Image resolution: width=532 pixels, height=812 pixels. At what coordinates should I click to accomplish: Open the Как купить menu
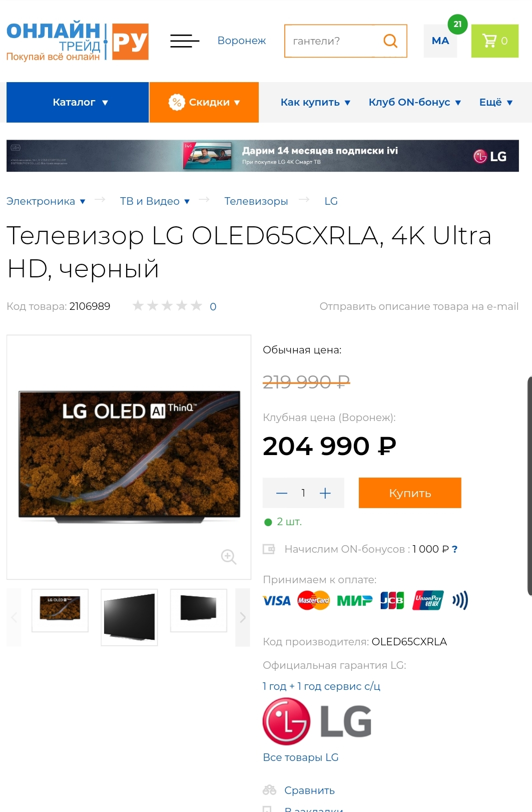click(315, 102)
